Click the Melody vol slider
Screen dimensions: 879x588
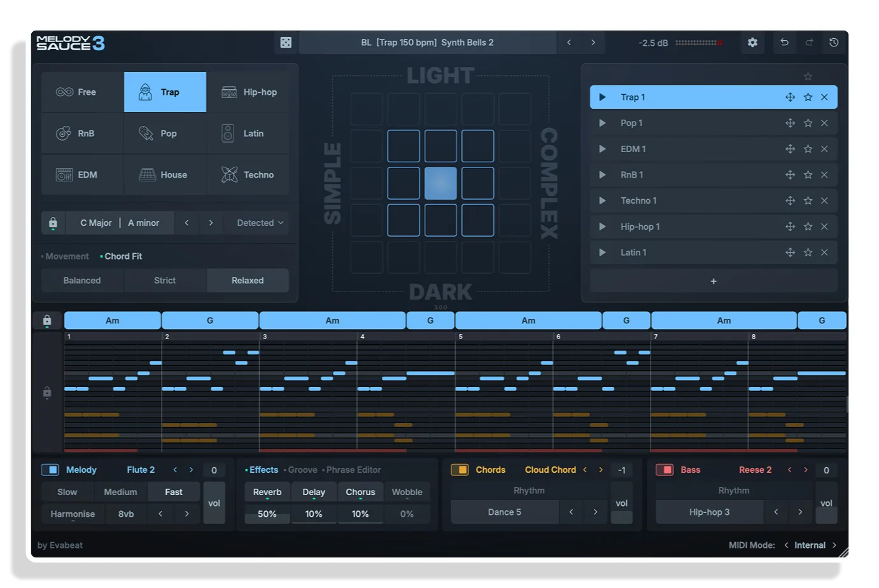[214, 503]
